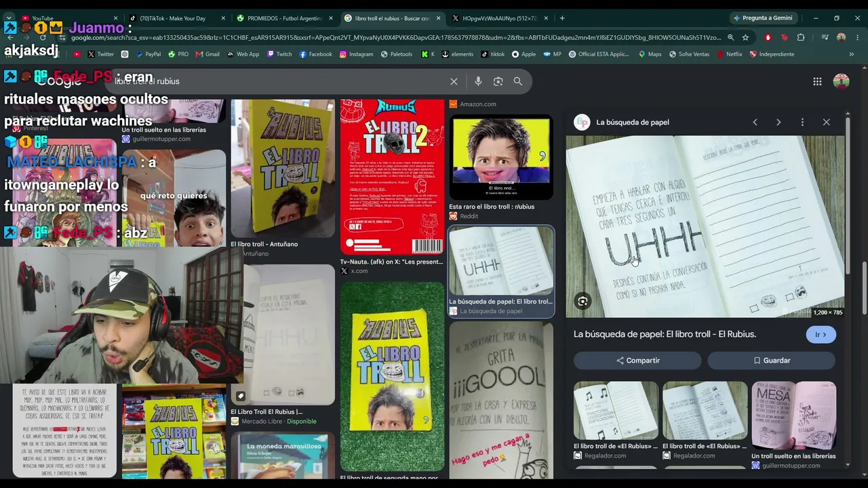This screenshot has width=868, height=488.
Task: Search by image with Google Lens camera
Action: (498, 81)
